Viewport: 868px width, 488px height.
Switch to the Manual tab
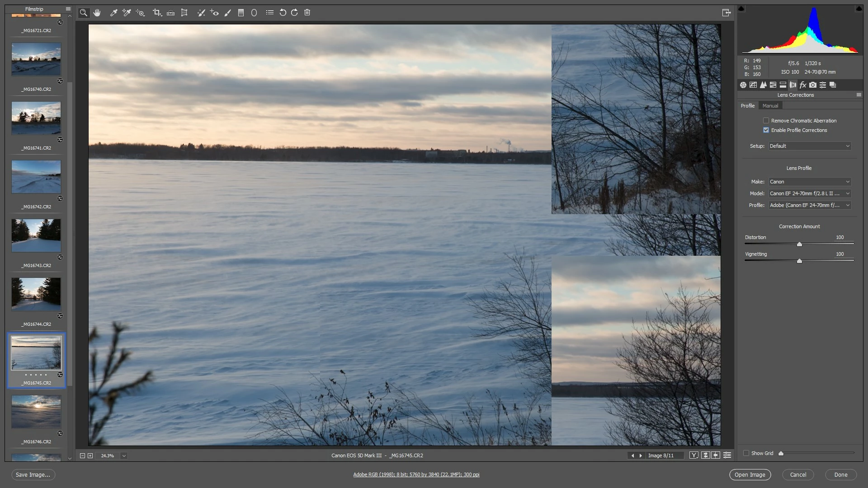(x=770, y=106)
